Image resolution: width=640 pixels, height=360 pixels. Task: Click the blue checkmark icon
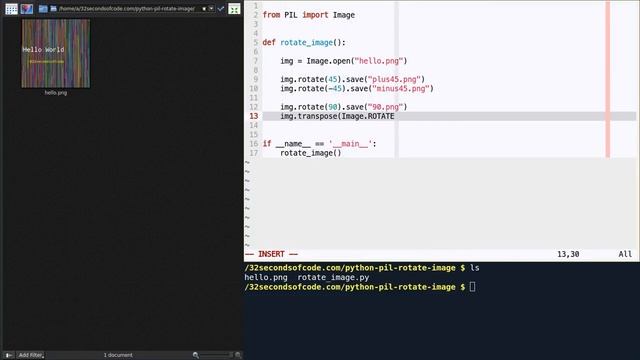click(x=221, y=9)
